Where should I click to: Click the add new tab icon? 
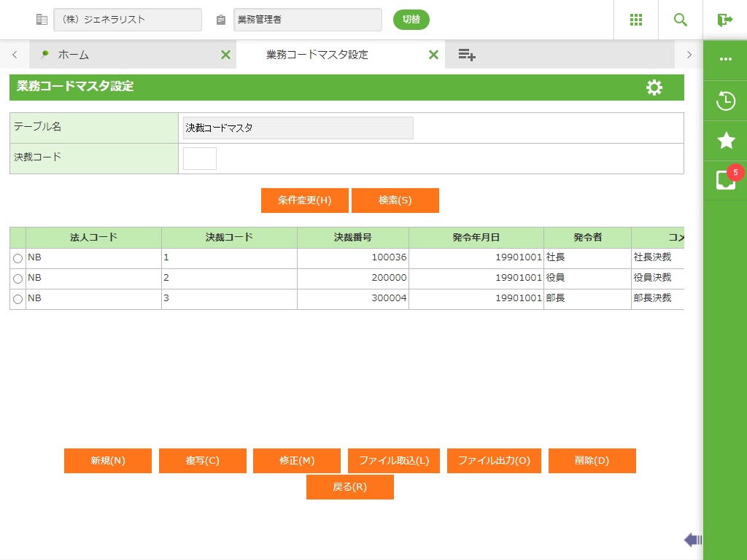(467, 55)
